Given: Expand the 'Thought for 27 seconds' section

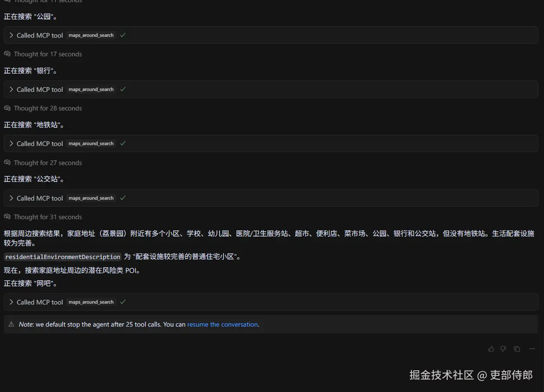Looking at the screenshot, I should pos(43,162).
